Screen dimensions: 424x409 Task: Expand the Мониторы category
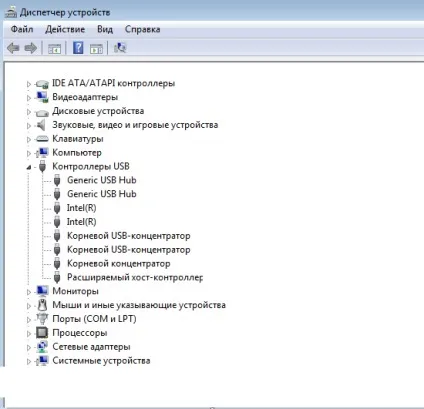(x=29, y=292)
